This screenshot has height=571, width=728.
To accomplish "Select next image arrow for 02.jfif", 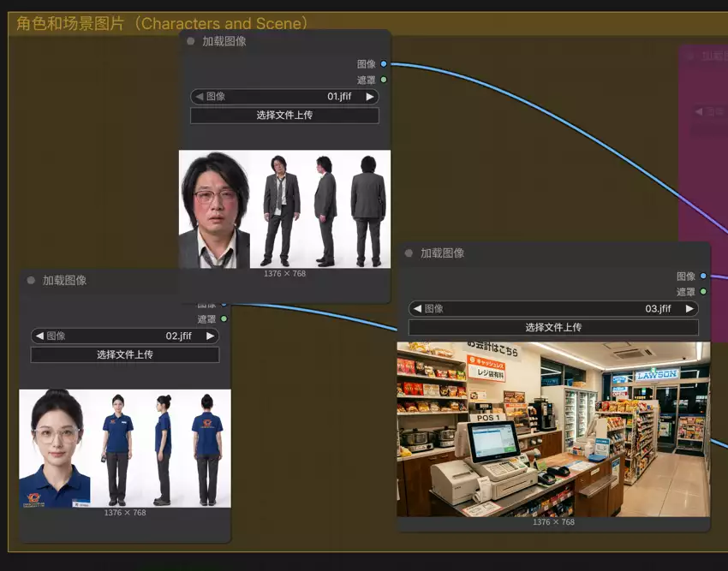I will [210, 336].
